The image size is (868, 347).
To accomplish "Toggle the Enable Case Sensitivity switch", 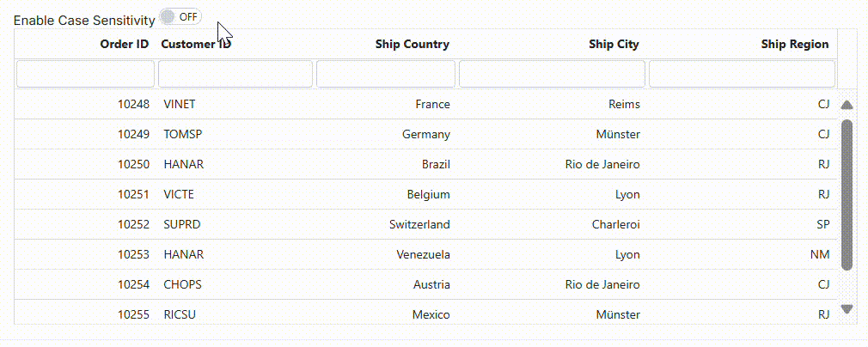I will click(180, 17).
